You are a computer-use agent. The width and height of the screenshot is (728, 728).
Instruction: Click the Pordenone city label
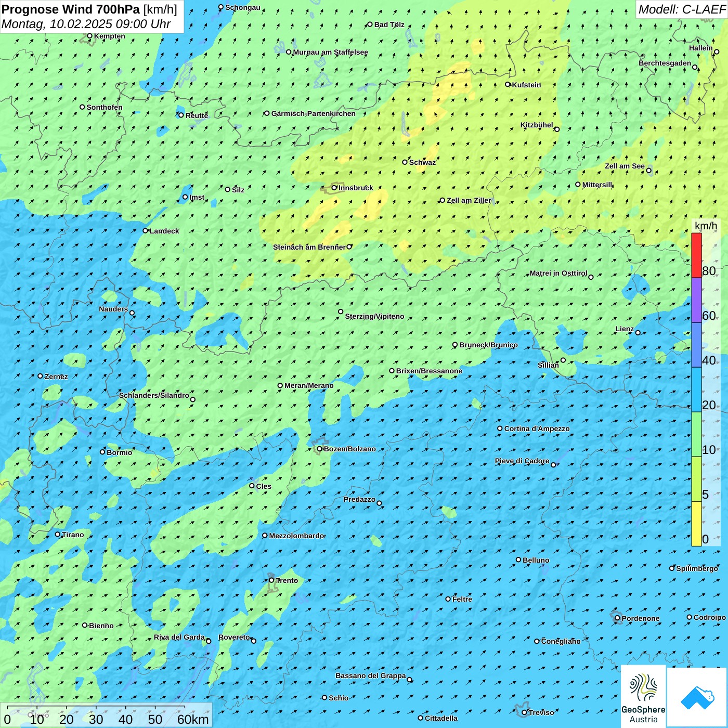click(x=641, y=618)
